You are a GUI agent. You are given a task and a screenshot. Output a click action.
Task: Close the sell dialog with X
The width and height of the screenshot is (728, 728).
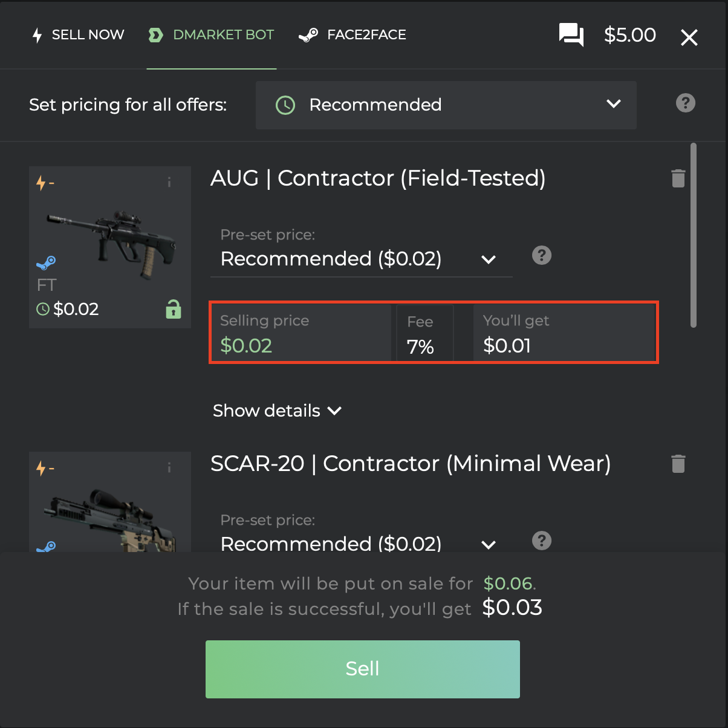(x=689, y=37)
